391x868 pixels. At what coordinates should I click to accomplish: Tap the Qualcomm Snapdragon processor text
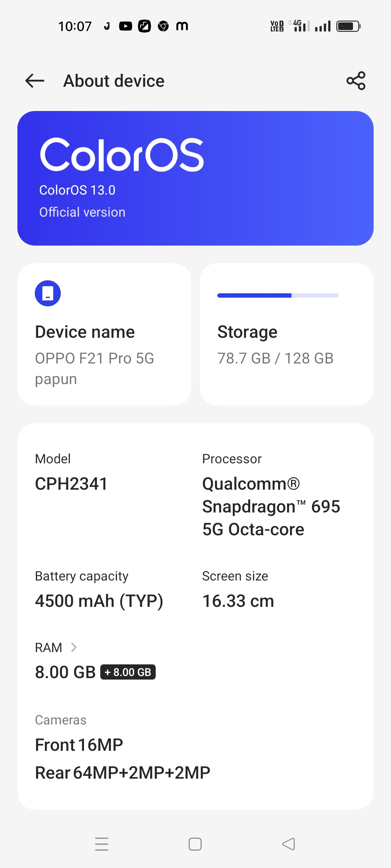tap(271, 506)
